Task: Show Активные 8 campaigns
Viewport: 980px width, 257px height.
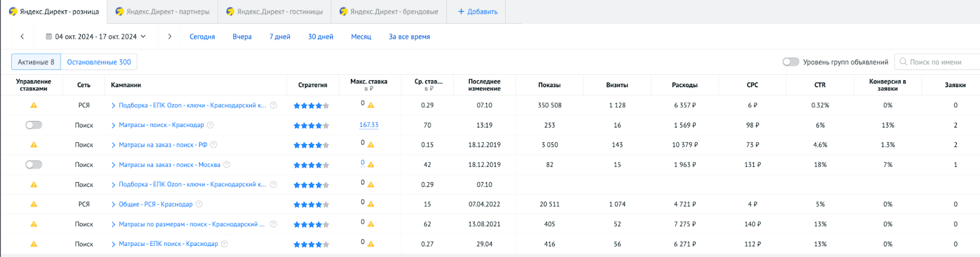Action: [36, 62]
